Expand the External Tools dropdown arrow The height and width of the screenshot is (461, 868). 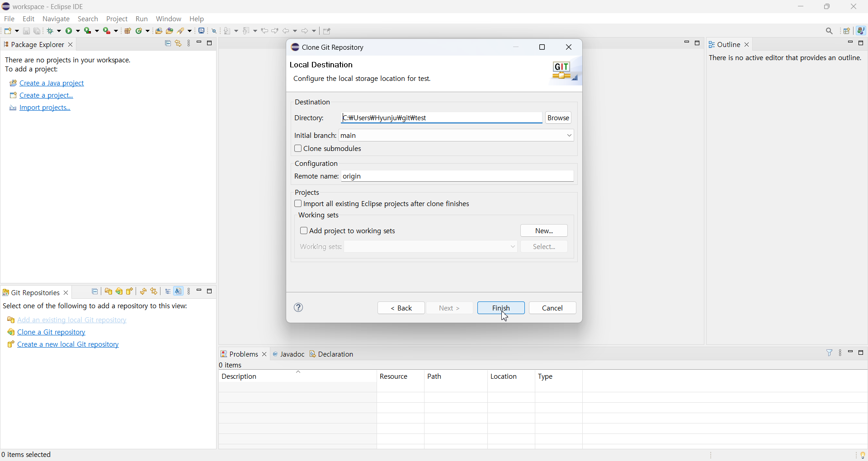coord(116,31)
